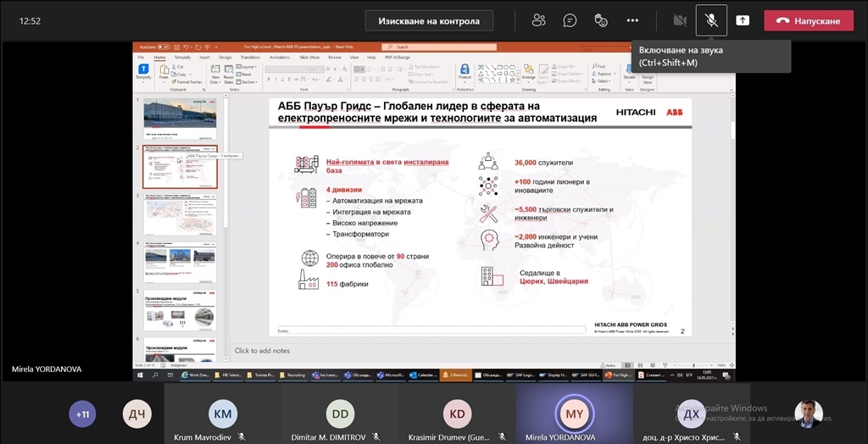The width and height of the screenshot is (868, 444).
Task: Open the participants panel icon
Action: point(538,20)
